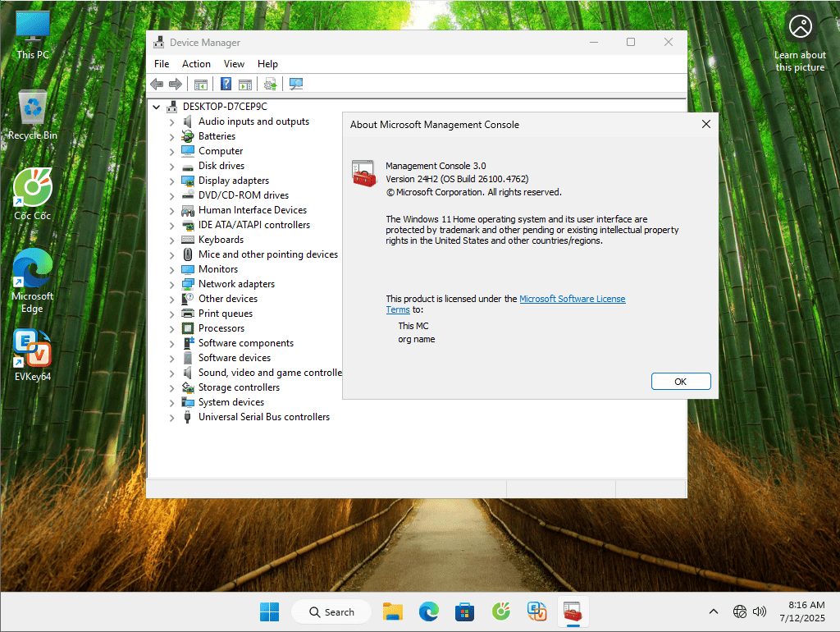Image resolution: width=840 pixels, height=632 pixels.
Task: Expand the Network adapters chevron
Action: point(172,285)
